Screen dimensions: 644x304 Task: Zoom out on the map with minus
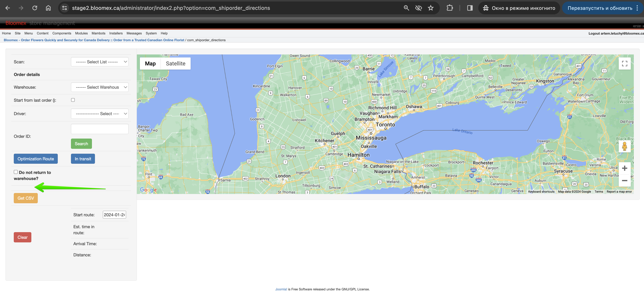(625, 181)
